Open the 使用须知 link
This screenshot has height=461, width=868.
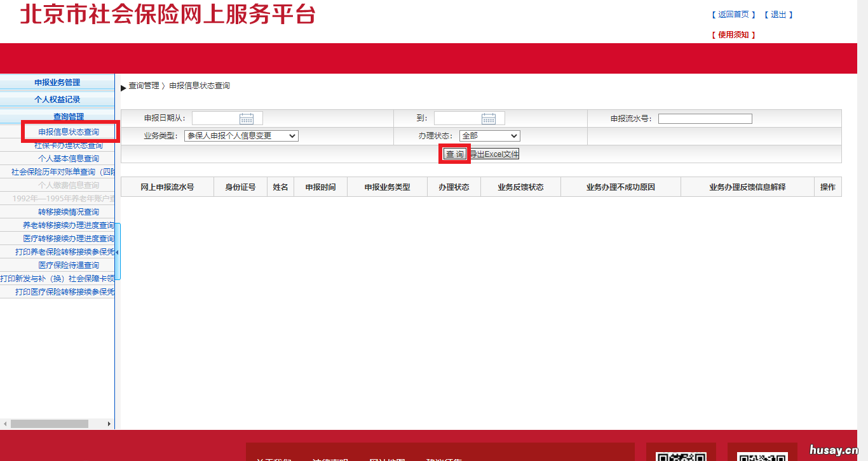pos(732,35)
